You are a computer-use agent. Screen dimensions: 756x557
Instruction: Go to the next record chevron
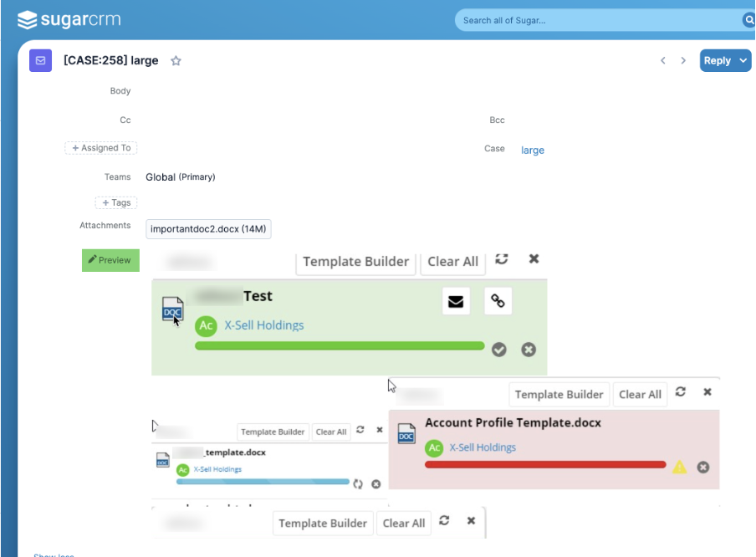(683, 60)
